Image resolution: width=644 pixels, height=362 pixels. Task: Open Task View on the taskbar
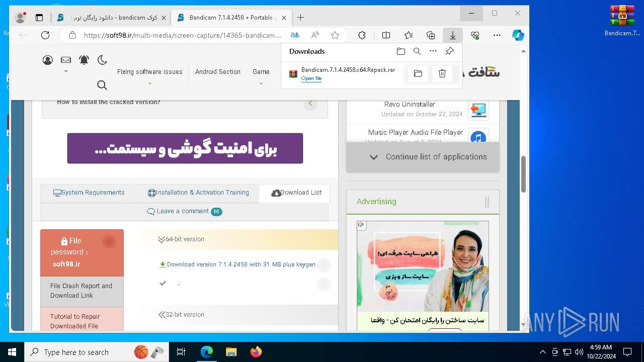(181, 352)
